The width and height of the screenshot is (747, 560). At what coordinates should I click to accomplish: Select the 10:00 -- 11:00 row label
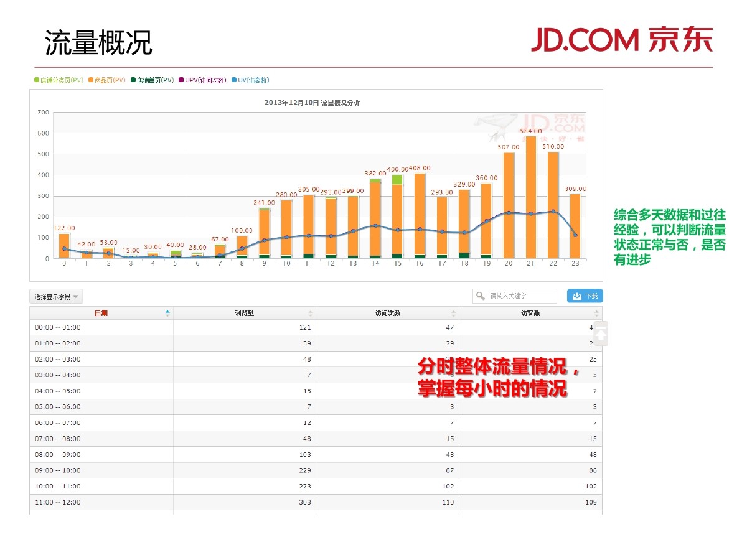(x=57, y=487)
